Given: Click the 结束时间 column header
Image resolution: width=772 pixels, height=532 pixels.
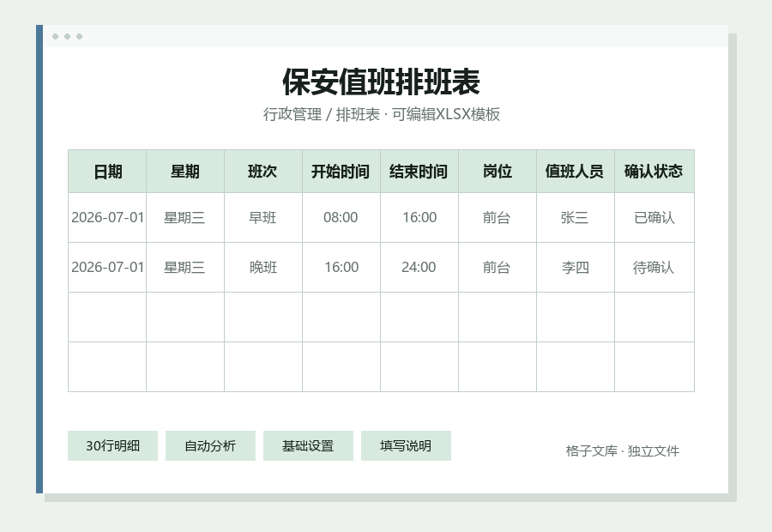Looking at the screenshot, I should click(x=419, y=172).
